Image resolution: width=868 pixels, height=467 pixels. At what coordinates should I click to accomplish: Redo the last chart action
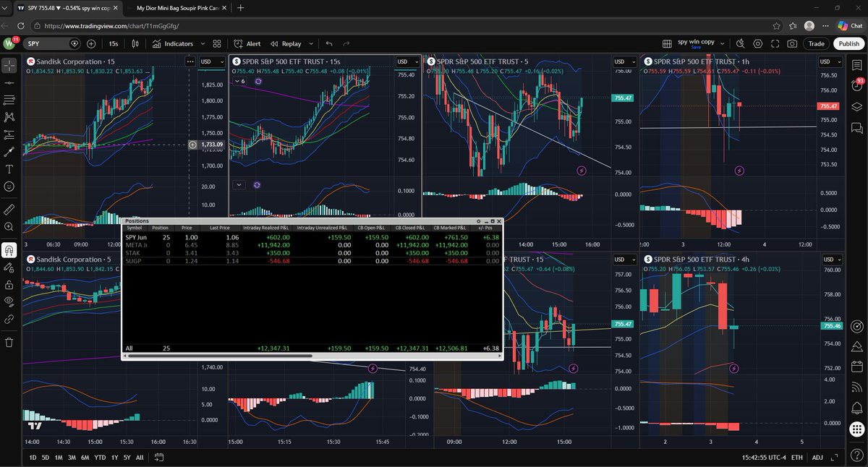tap(346, 43)
